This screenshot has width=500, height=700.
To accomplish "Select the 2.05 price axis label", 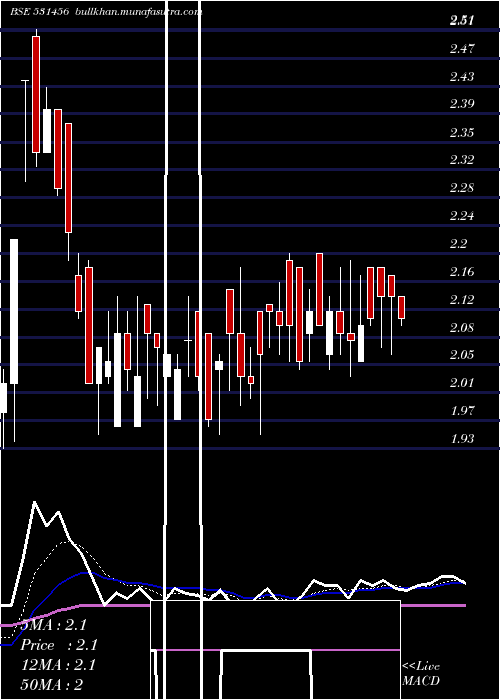I will tap(462, 355).
